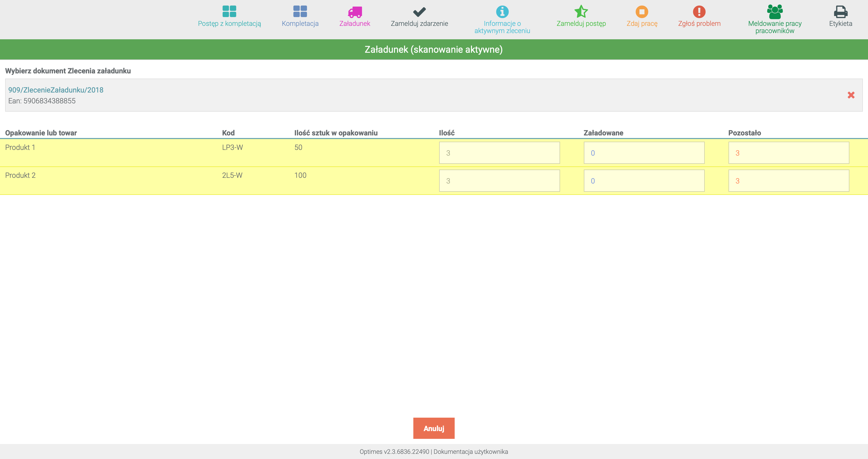Click the Etykieta printer icon
This screenshot has width=868, height=459.
tap(841, 12)
